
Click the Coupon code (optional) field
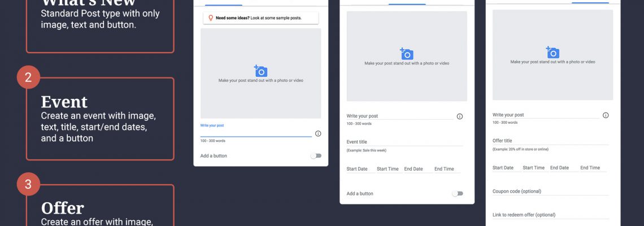[x=550, y=192]
